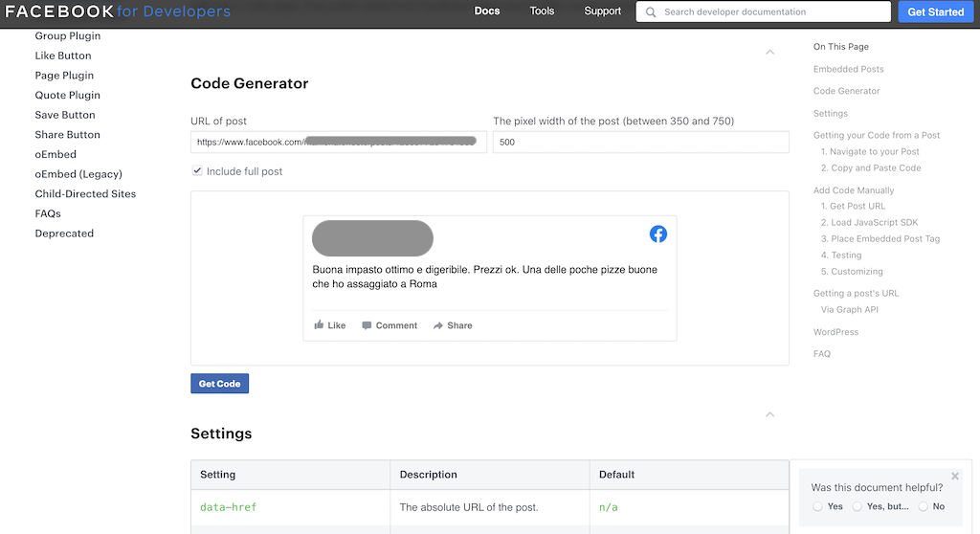Open oEmbed (Legacy) sidebar entry
The width and height of the screenshot is (980, 534).
point(78,174)
